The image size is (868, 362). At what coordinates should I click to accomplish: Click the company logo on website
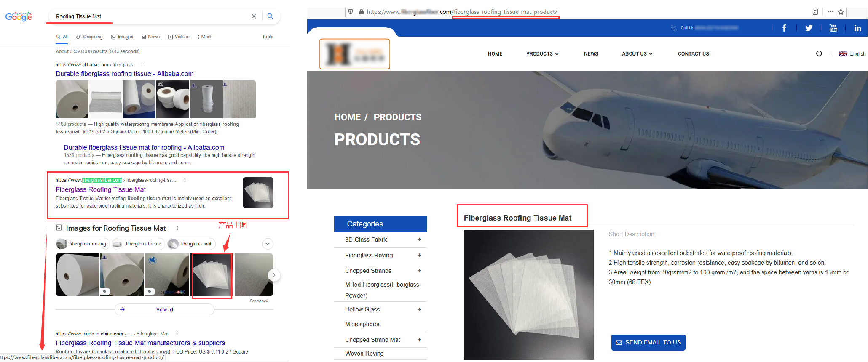coord(355,54)
